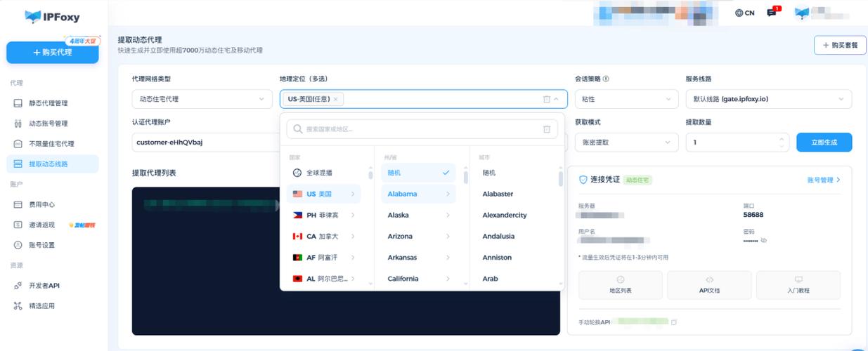Open 不限量住宅代理 in the sidebar
The height and width of the screenshot is (351, 868).
tap(51, 144)
